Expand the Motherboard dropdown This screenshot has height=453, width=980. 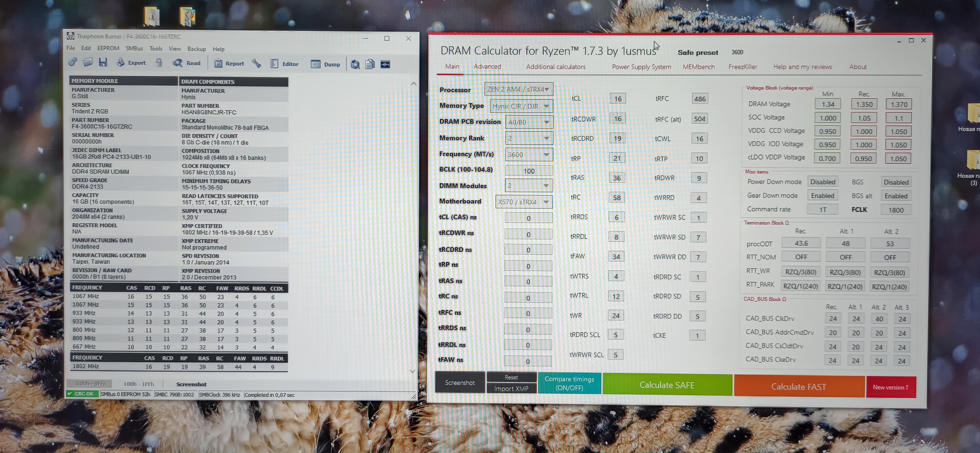click(524, 202)
